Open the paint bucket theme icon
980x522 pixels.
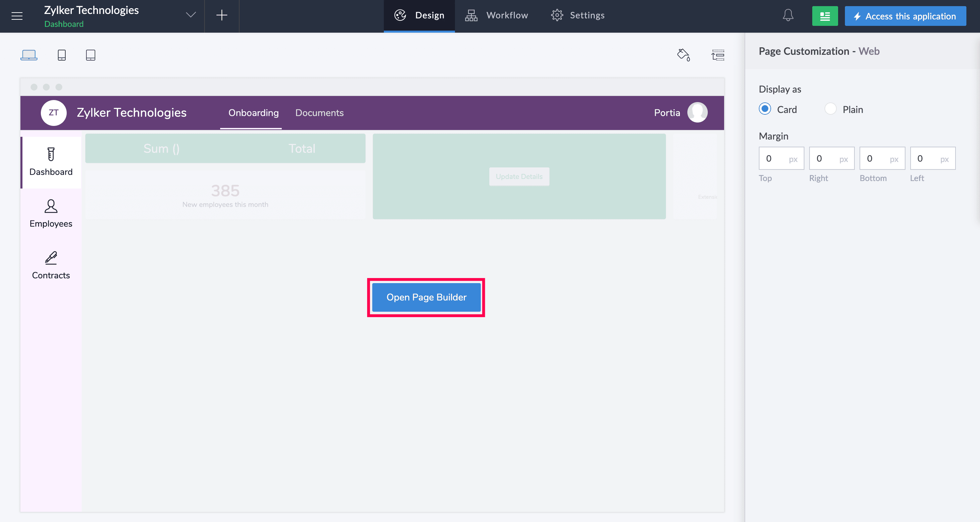(683, 55)
